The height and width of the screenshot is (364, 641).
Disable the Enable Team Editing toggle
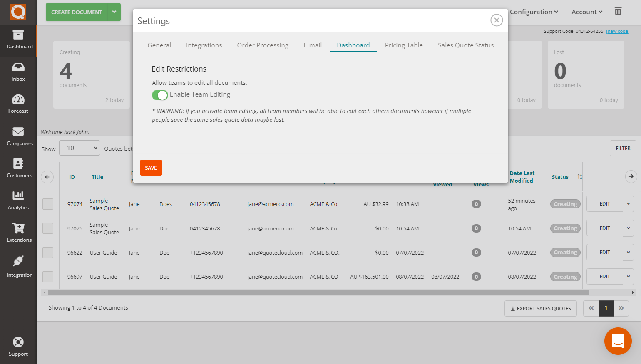point(160,95)
